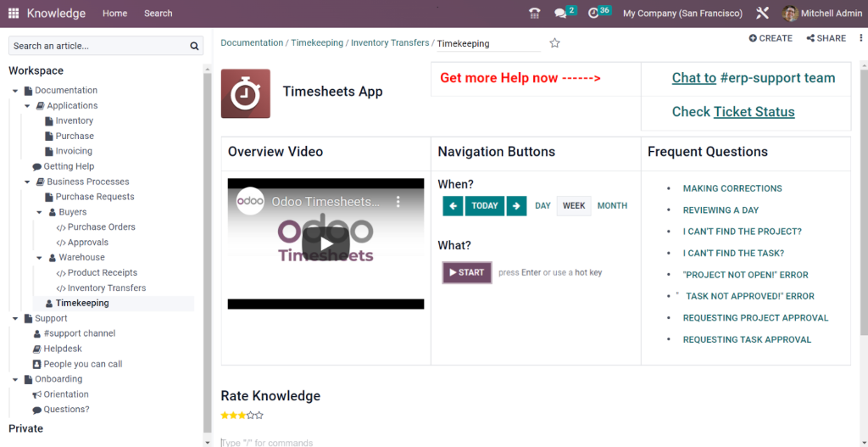Collapse the Business Processes tree node
Viewport: 868px width, 447px height.
[27, 182]
